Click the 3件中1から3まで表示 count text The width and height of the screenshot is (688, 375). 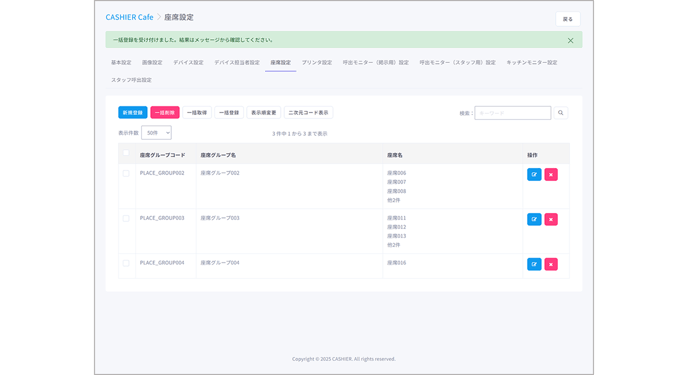pyautogui.click(x=300, y=134)
